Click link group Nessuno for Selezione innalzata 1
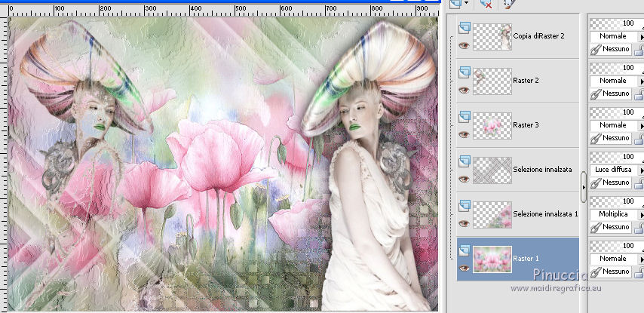The width and height of the screenshot is (644, 313). point(610,227)
